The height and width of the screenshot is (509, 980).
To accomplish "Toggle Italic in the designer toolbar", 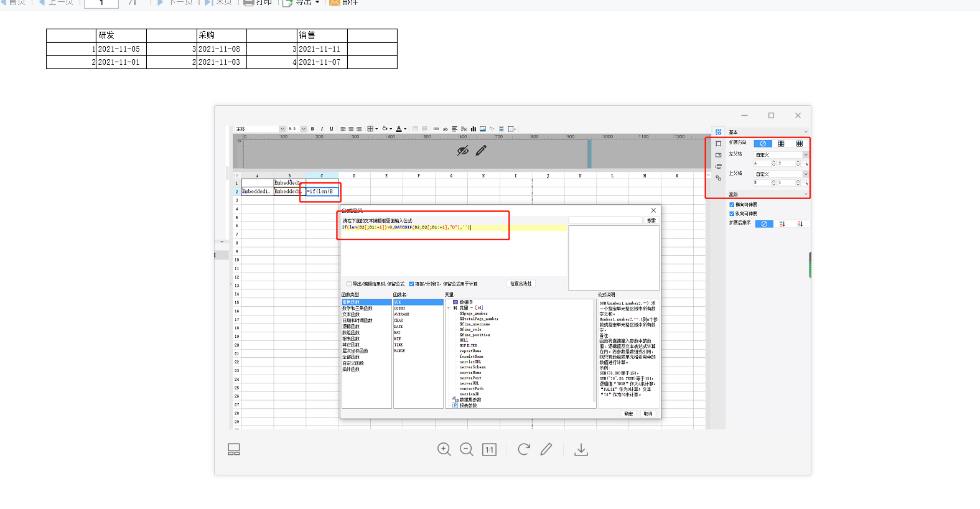I will pos(322,129).
